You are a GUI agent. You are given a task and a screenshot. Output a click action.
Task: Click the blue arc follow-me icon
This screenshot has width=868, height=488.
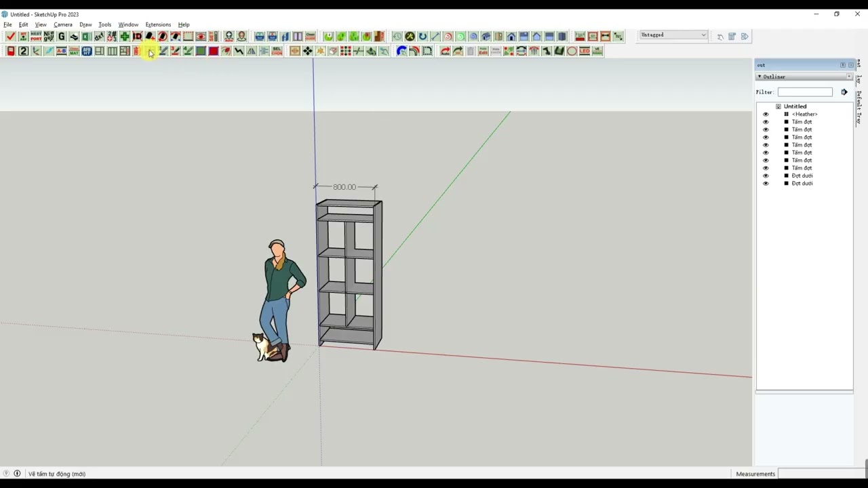click(401, 51)
